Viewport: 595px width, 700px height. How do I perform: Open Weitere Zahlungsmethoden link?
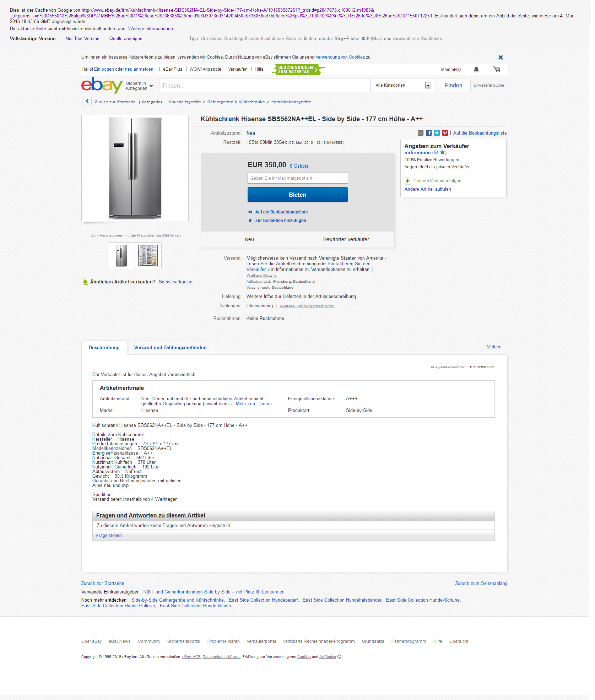pos(307,306)
